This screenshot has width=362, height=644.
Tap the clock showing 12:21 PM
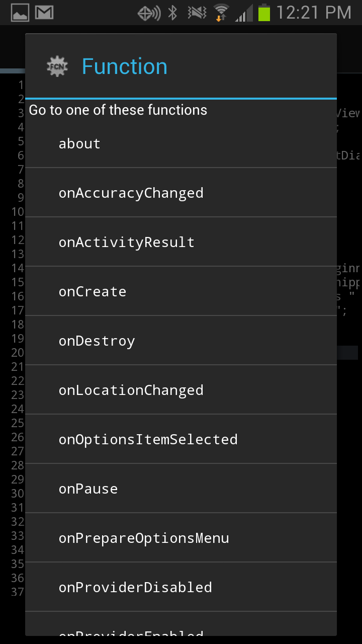(314, 13)
